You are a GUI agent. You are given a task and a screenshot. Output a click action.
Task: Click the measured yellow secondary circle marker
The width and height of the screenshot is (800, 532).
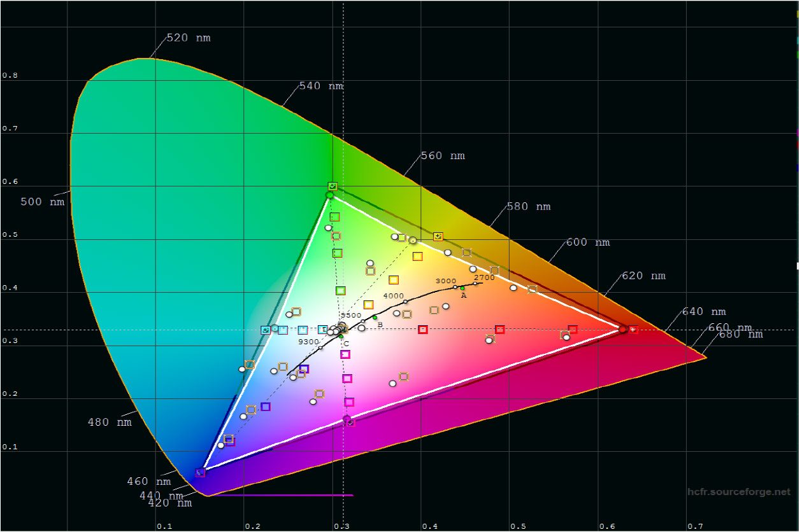point(413,241)
